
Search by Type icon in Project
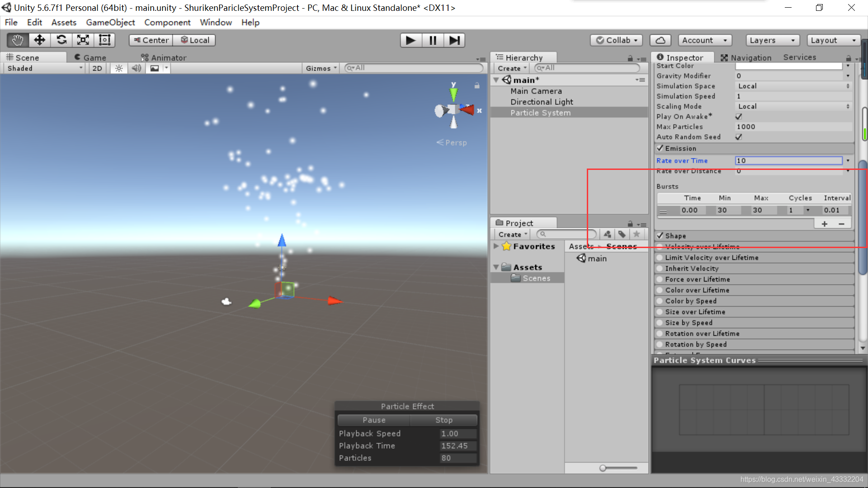607,234
